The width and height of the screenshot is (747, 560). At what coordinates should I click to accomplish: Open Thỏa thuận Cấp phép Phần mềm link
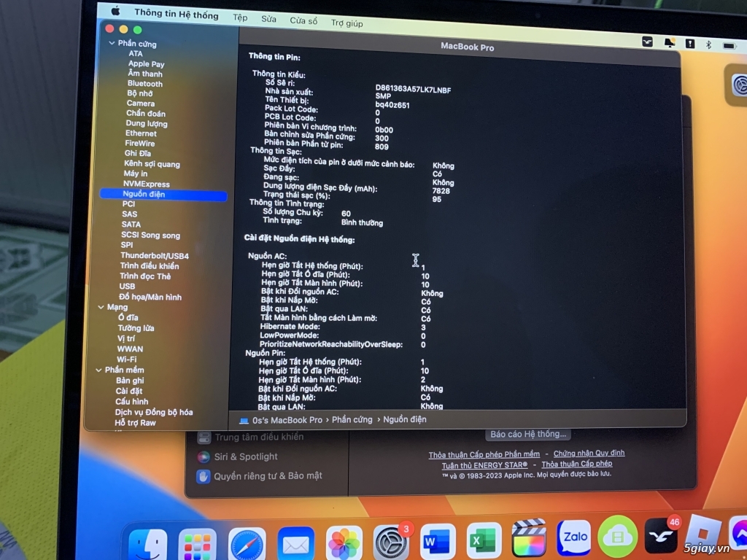tap(484, 455)
